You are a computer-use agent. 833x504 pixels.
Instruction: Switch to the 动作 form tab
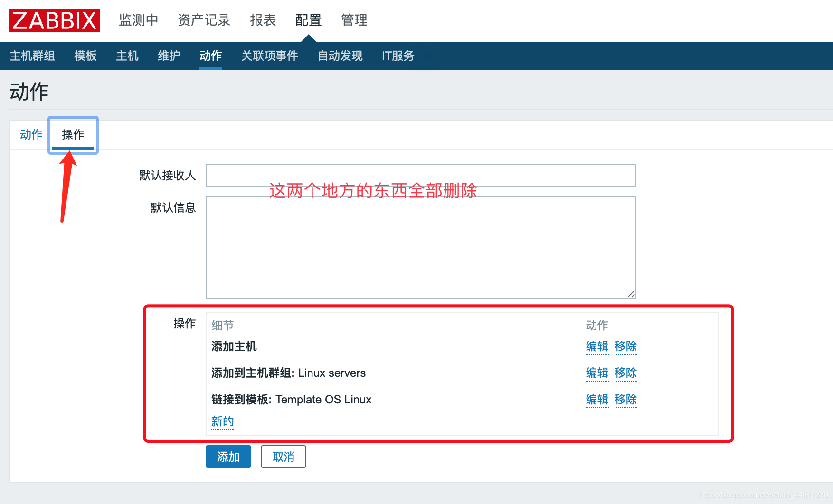(31, 135)
